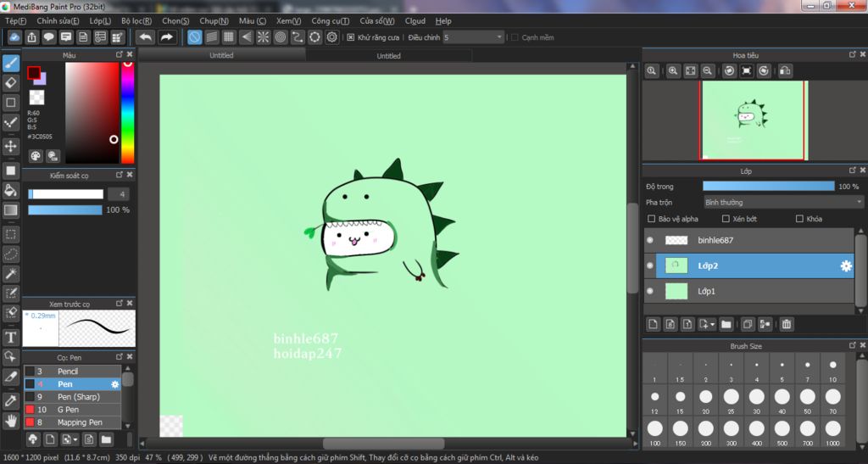This screenshot has width=868, height=464.
Task: Open the Chỉnh sửa(E) menu
Action: point(58,20)
